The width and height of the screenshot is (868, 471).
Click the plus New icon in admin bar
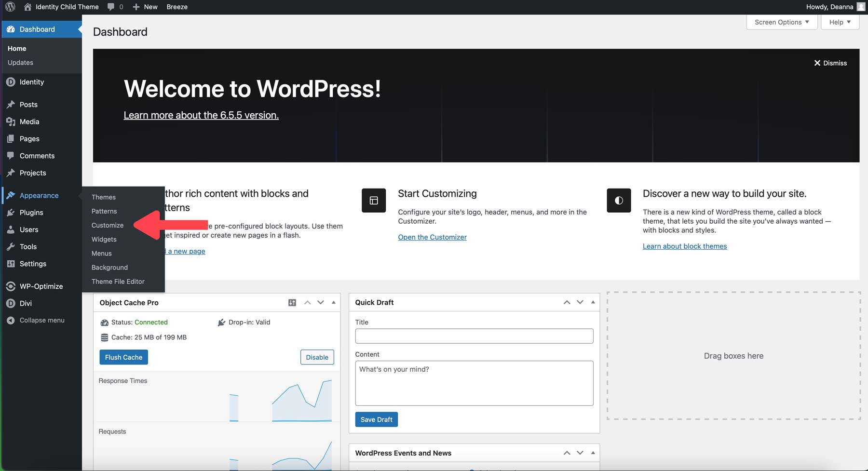[x=136, y=7]
